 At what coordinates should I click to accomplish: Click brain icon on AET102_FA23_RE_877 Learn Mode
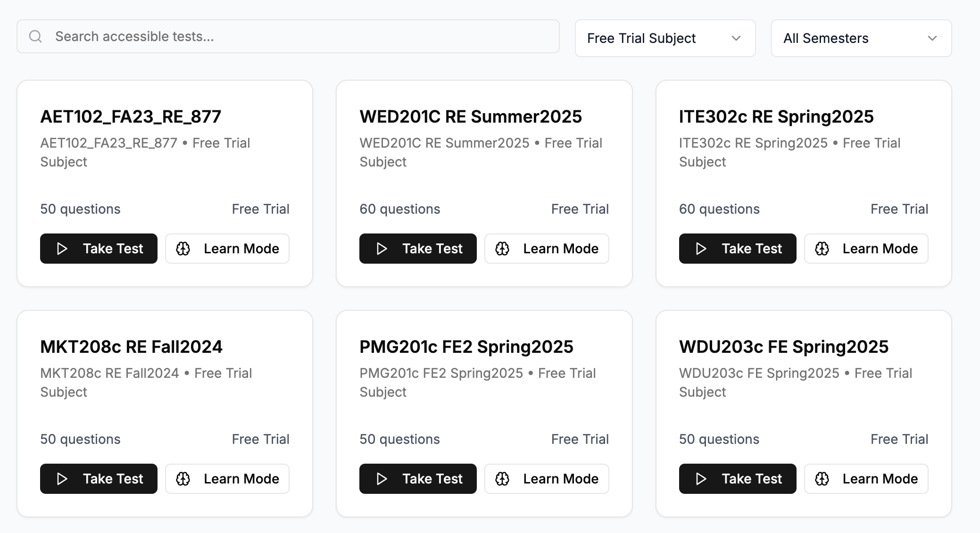coord(183,249)
